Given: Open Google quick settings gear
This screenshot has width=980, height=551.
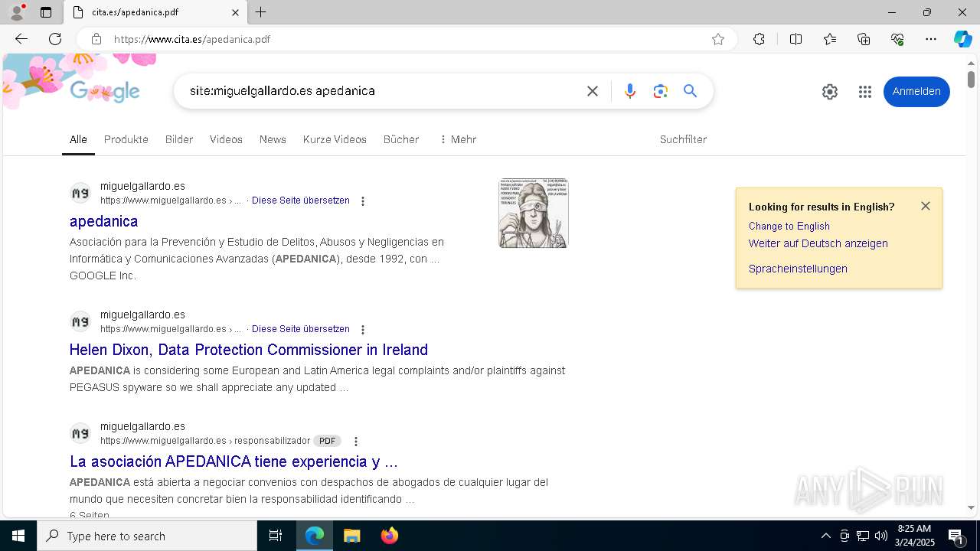Looking at the screenshot, I should click(830, 92).
